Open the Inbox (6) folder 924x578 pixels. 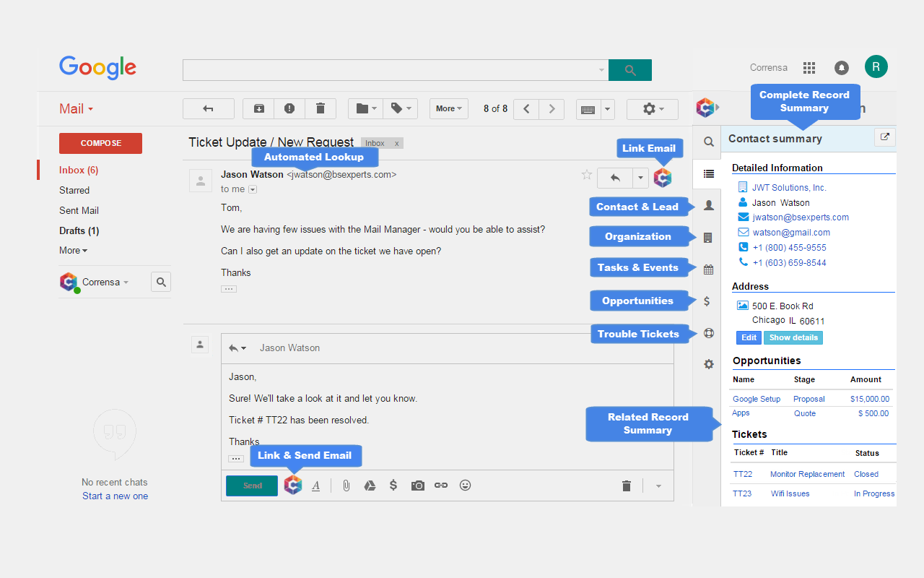79,170
